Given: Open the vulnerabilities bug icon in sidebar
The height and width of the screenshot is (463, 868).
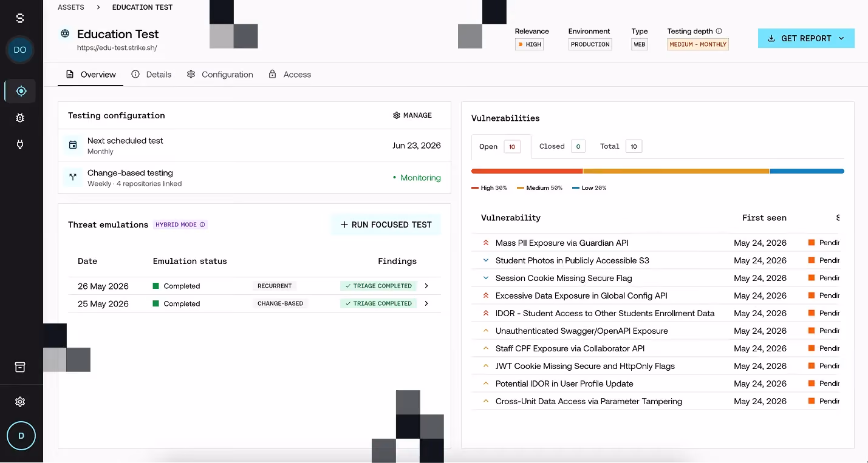Looking at the screenshot, I should 20,118.
